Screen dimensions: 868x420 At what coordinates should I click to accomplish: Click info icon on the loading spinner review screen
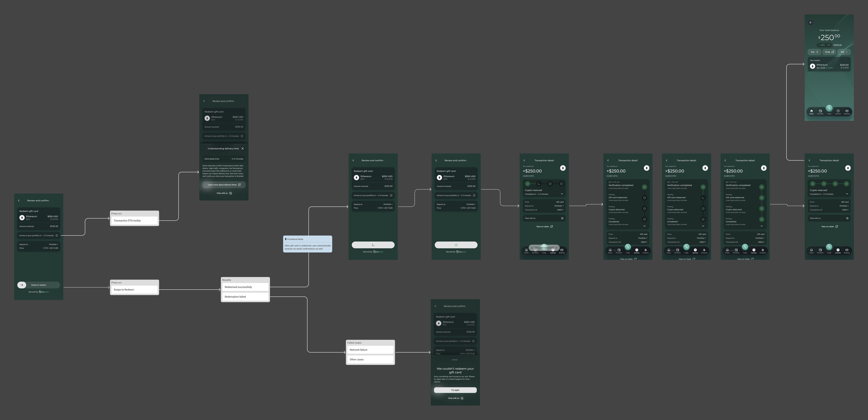pos(391,195)
